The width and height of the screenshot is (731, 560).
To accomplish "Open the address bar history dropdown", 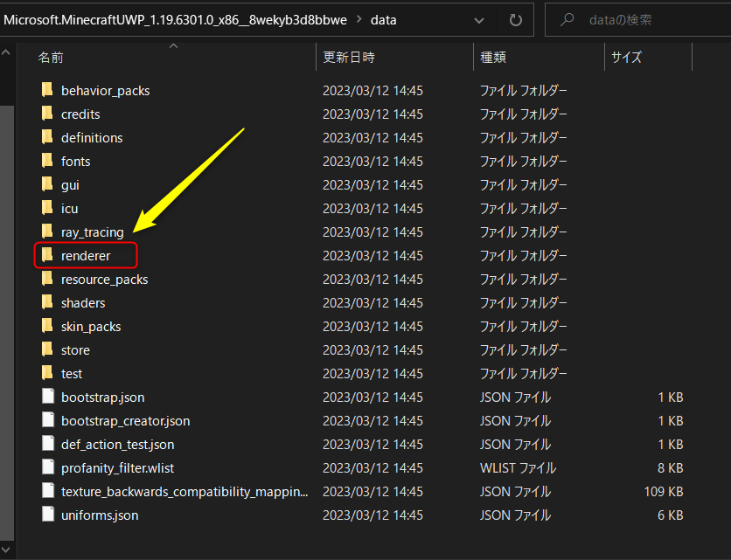I will [478, 19].
